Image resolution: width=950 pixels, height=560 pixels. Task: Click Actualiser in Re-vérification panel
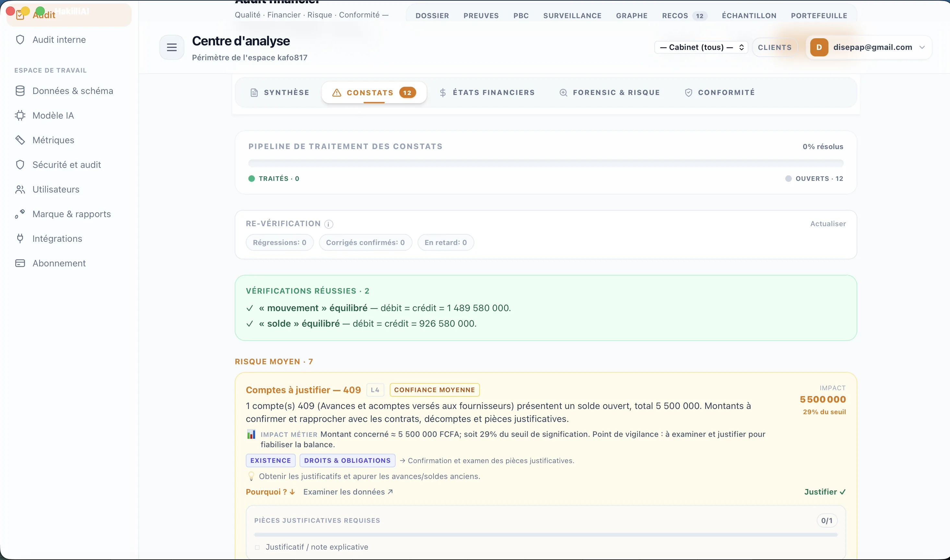tap(828, 224)
